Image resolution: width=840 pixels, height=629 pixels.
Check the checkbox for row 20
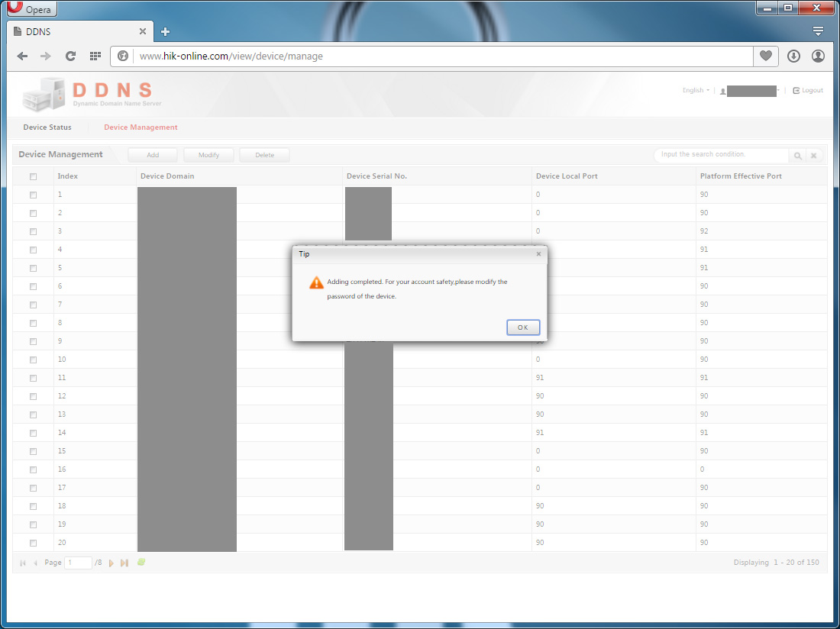coord(33,543)
